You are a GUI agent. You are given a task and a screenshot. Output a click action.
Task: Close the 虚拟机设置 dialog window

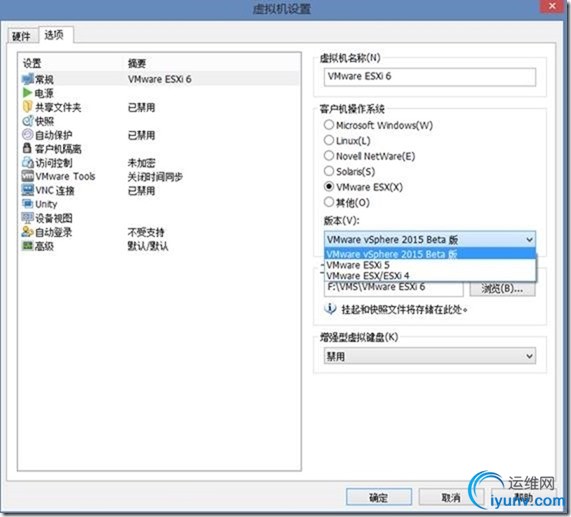point(552,6)
